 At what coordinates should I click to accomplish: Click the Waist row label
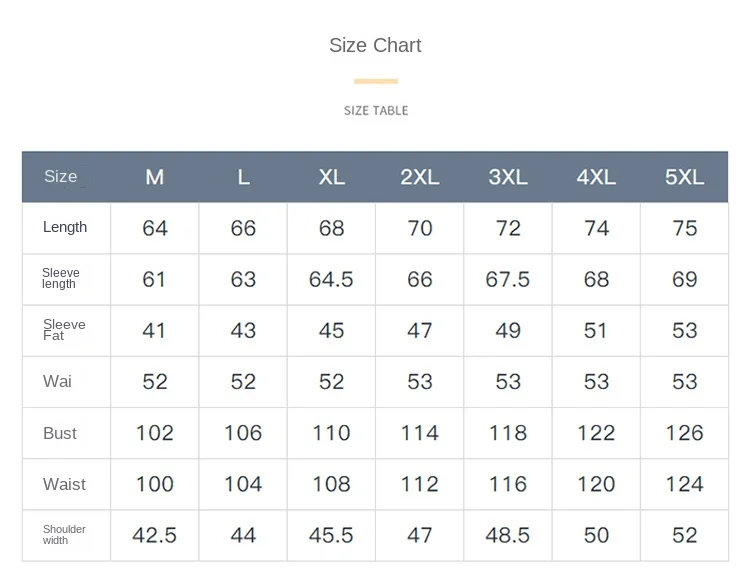point(64,484)
